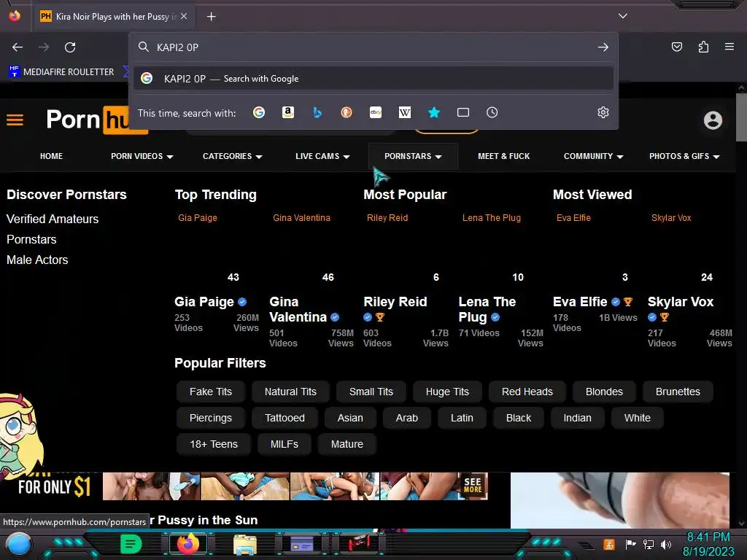The width and height of the screenshot is (747, 560).
Task: Expand the LIVE CAMS dropdown
Action: tap(322, 156)
